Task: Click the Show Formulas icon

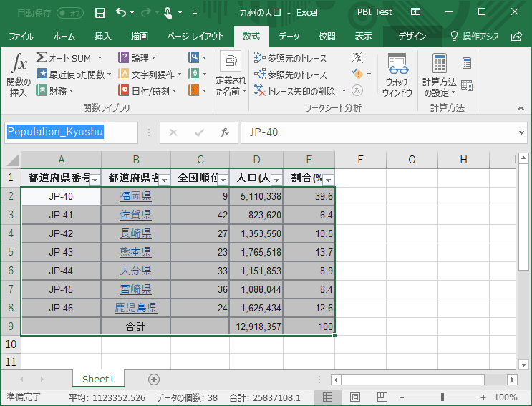Action: pos(357,57)
